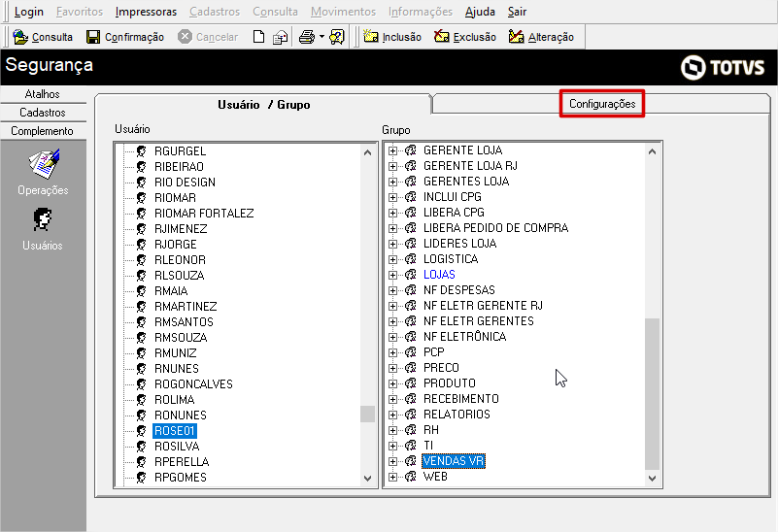This screenshot has height=532, width=778.
Task: Click the TOTVS logo
Action: point(723,67)
